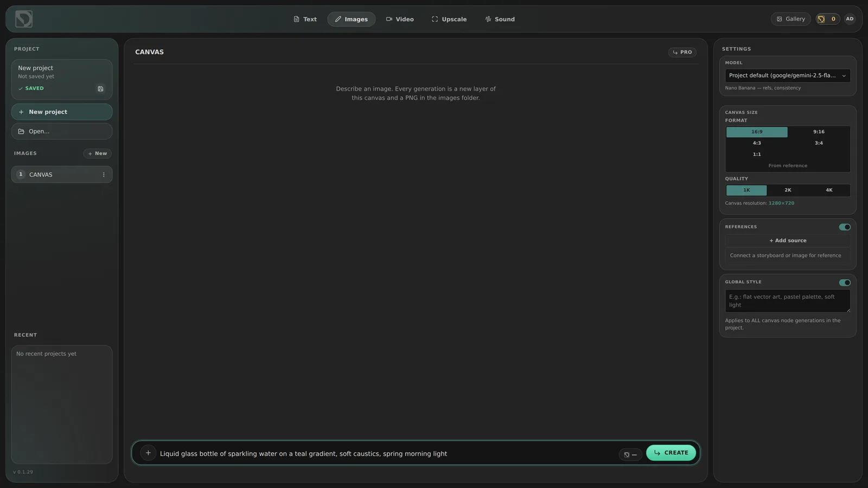The height and width of the screenshot is (488, 868).
Task: Switch to the Images tab
Action: (x=351, y=19)
